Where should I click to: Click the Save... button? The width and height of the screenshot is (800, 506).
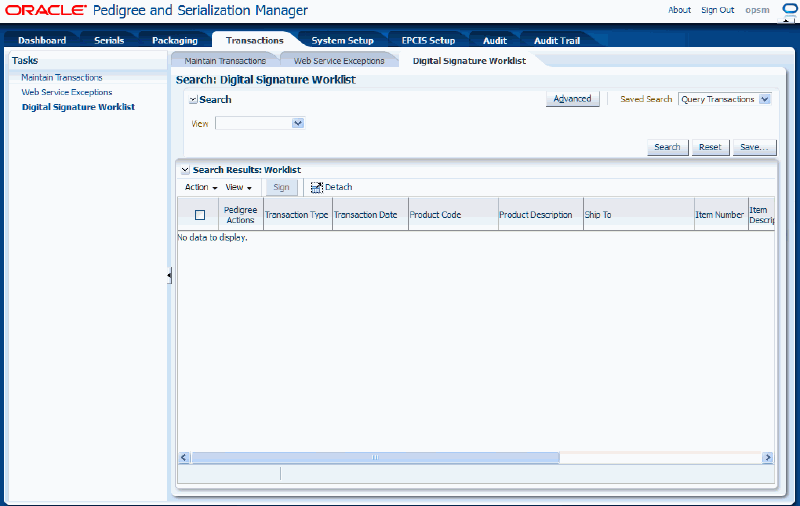(754, 147)
